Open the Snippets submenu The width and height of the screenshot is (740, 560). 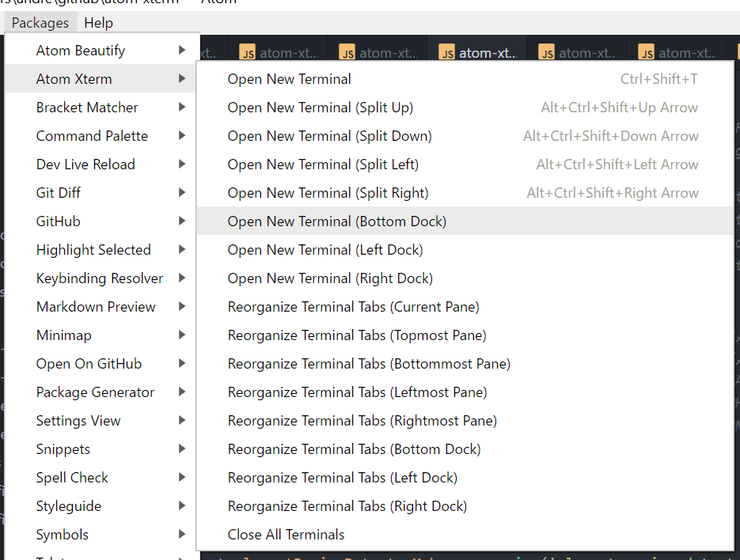point(100,449)
